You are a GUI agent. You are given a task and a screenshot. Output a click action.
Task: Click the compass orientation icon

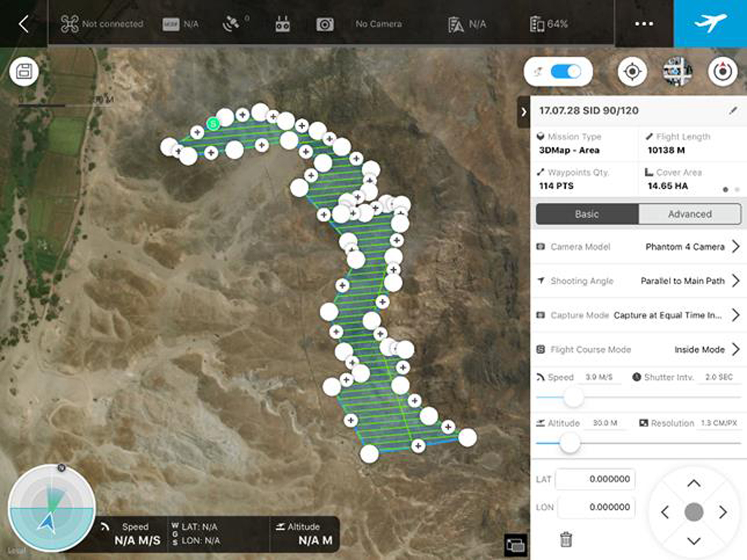coord(722,71)
